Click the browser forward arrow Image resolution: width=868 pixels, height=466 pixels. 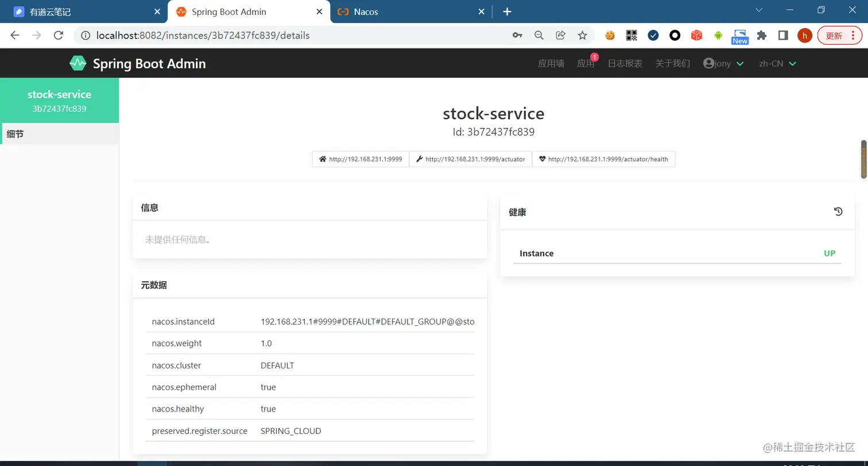coord(37,36)
